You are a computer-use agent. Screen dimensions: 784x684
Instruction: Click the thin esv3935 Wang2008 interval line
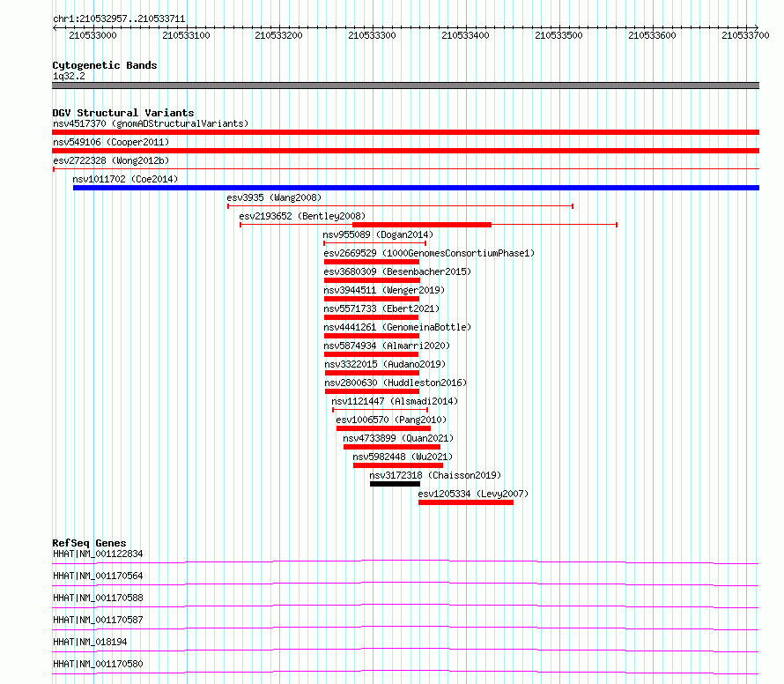click(x=401, y=206)
